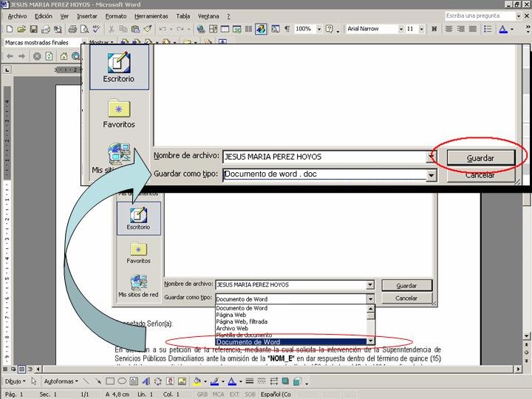Click the Web toolbar Back arrow
532x399 pixels.
[x=10, y=56]
